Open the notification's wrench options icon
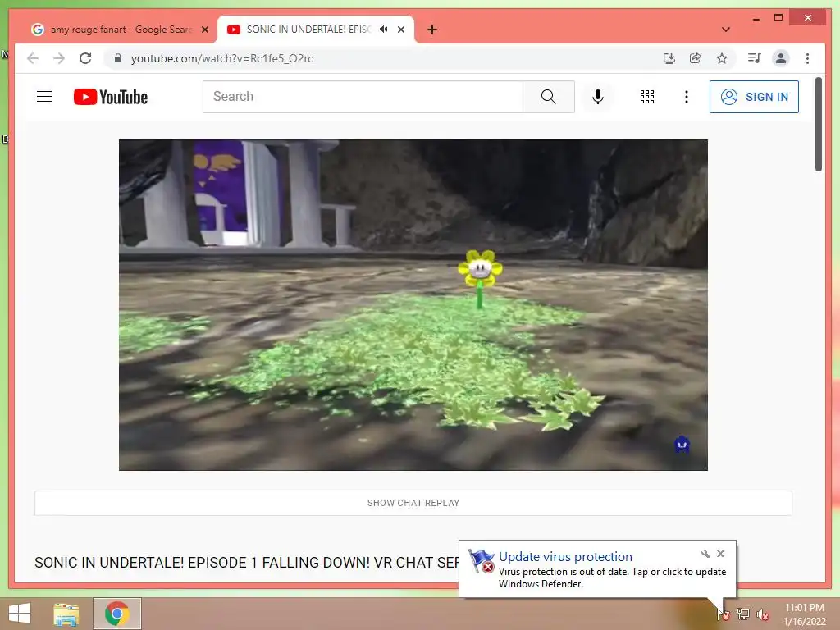The image size is (840, 630). click(705, 554)
